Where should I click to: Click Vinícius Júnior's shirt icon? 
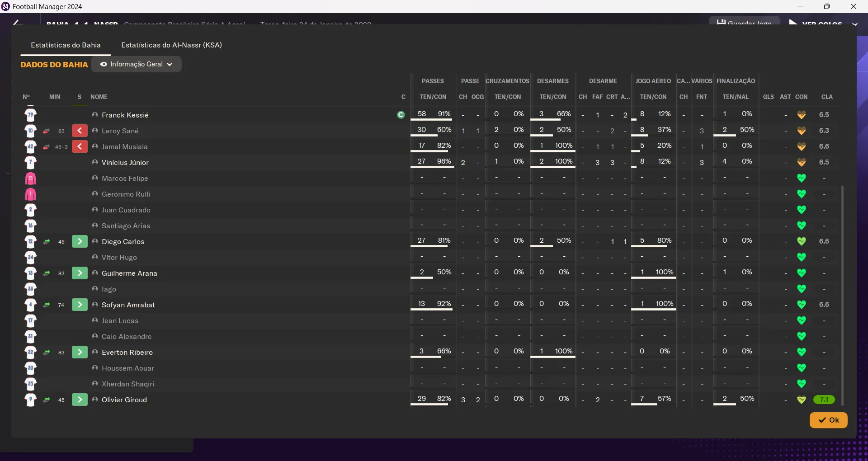tap(30, 163)
